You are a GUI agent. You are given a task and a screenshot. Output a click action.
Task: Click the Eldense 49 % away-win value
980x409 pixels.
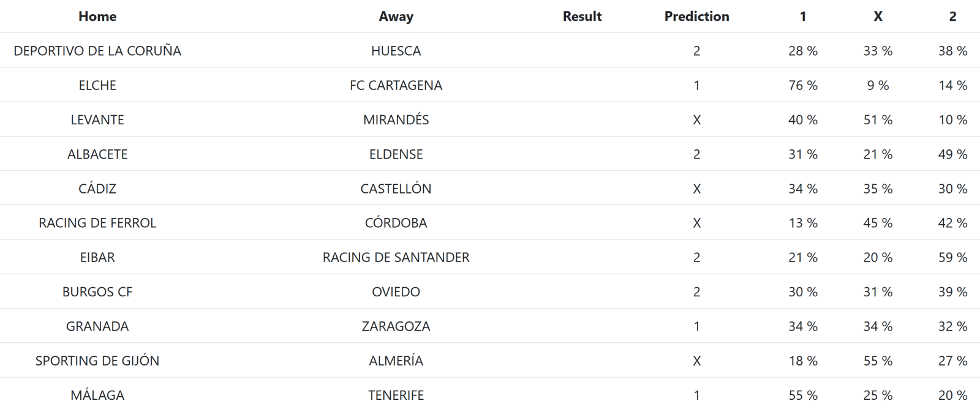click(x=952, y=154)
